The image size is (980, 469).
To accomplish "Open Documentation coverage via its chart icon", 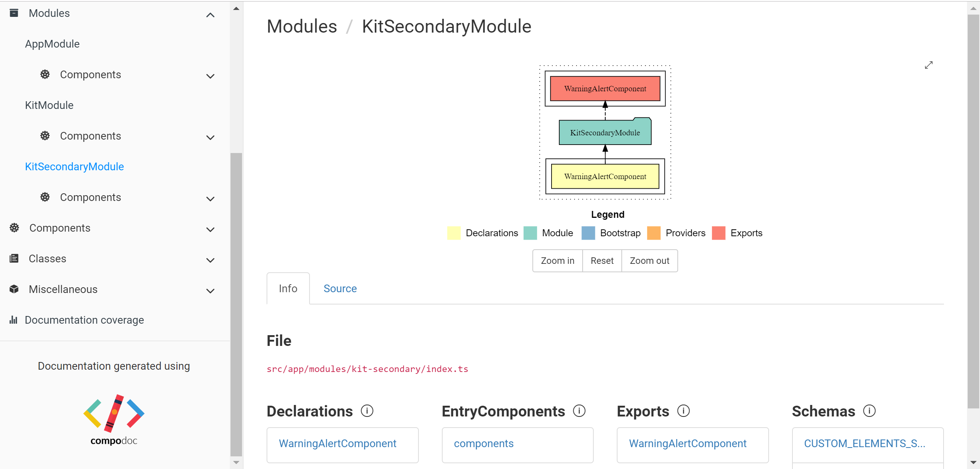I will click(14, 319).
